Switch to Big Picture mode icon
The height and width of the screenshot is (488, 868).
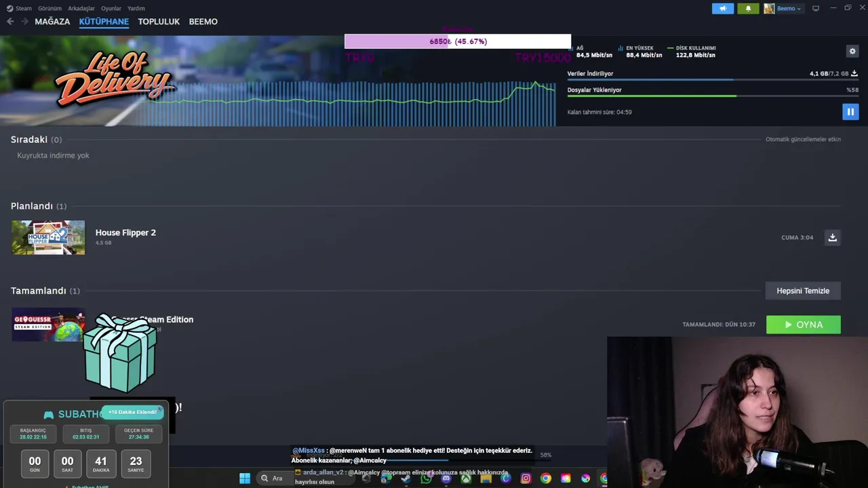pos(816,8)
